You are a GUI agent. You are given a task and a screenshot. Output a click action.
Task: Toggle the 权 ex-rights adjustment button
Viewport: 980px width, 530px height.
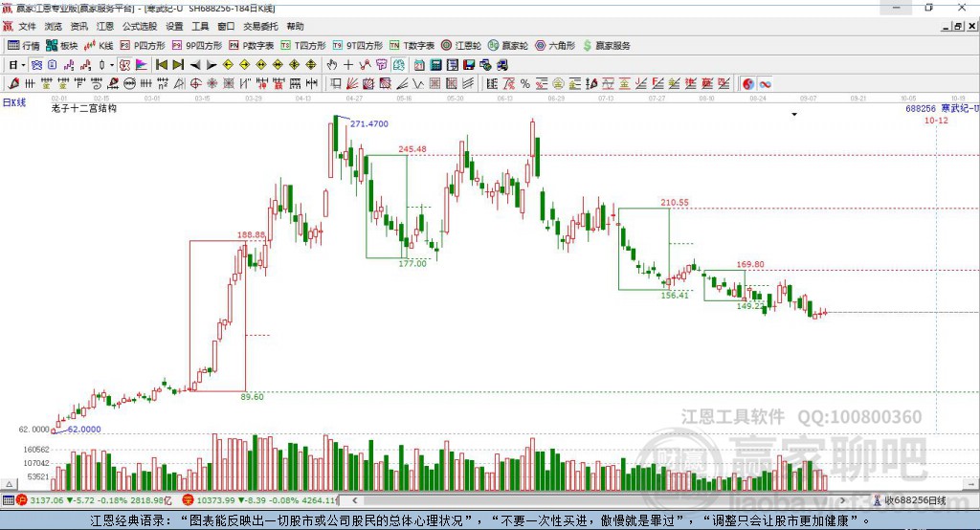[124, 65]
